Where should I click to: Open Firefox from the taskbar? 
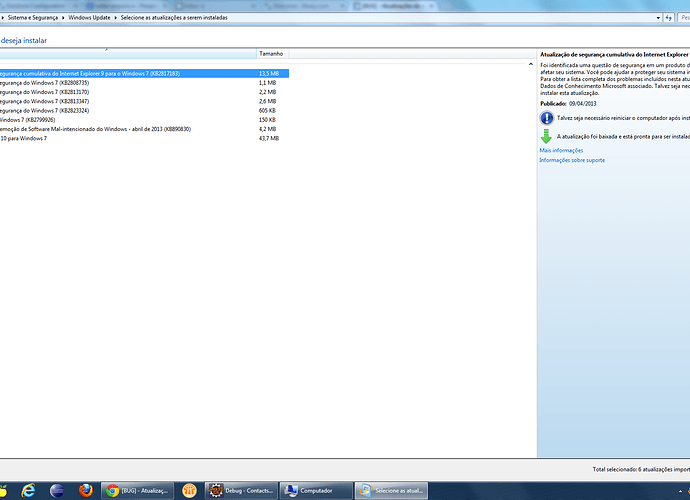pos(85,490)
